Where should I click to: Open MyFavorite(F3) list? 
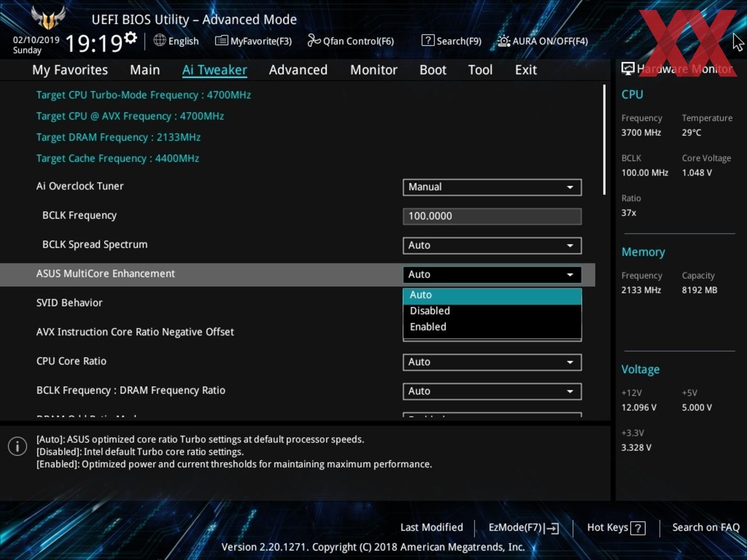253,41
